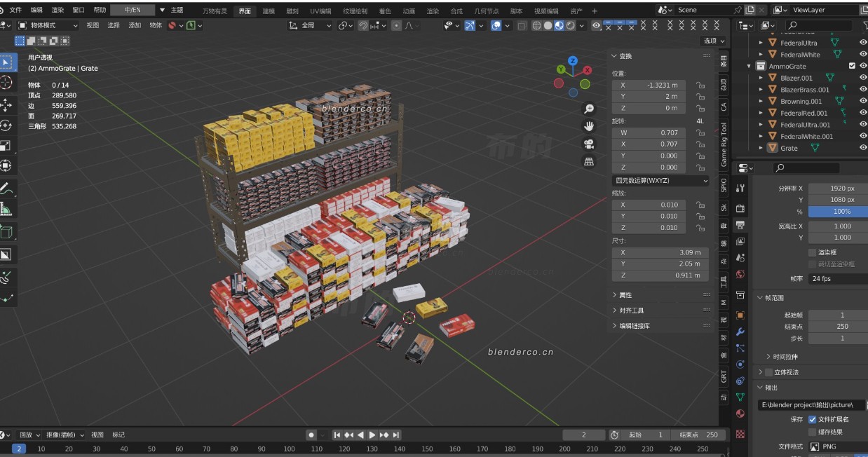Open the 全局 transform orientation dropdown

(x=311, y=25)
